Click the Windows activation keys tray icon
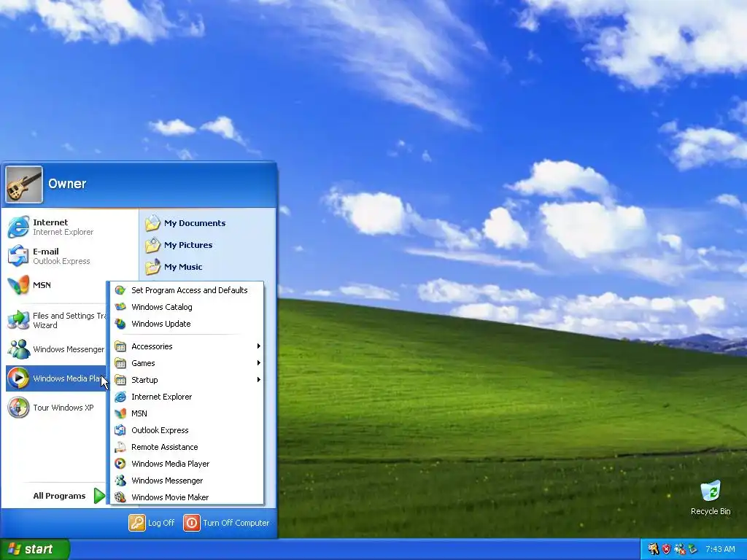The height and width of the screenshot is (560, 747). click(653, 549)
